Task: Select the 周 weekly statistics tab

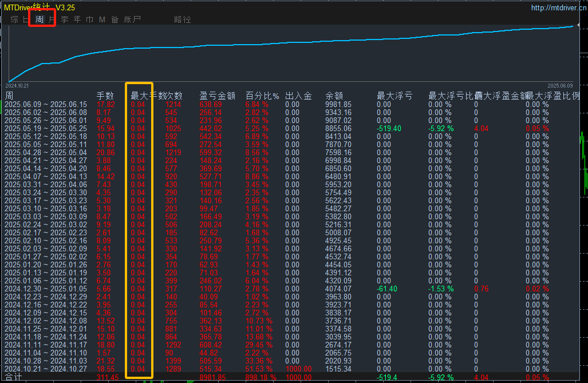Action: [40, 19]
